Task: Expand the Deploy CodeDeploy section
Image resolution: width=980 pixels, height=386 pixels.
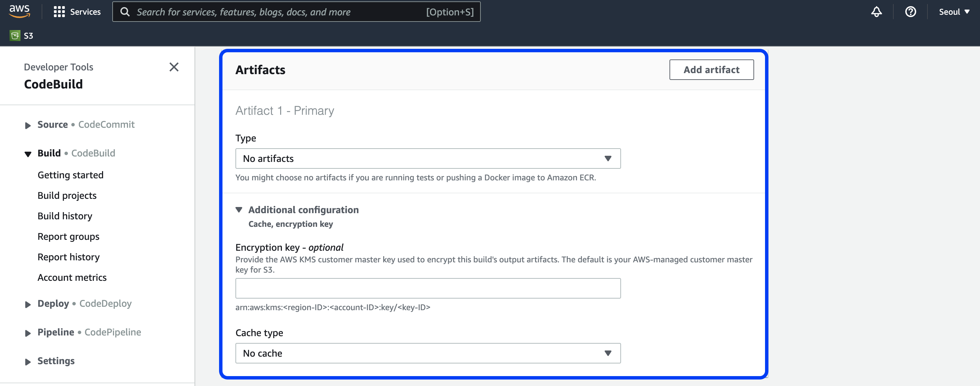Action: [x=28, y=304]
